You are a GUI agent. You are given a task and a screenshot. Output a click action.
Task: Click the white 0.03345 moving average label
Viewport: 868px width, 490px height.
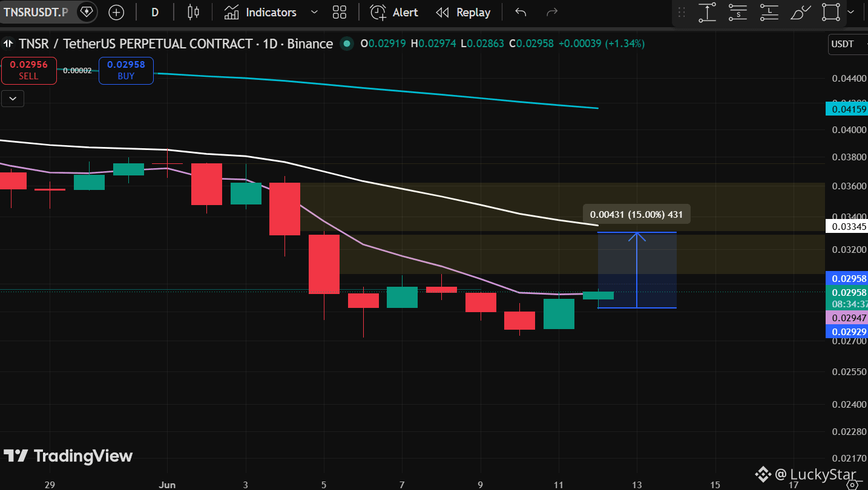pyautogui.click(x=846, y=227)
